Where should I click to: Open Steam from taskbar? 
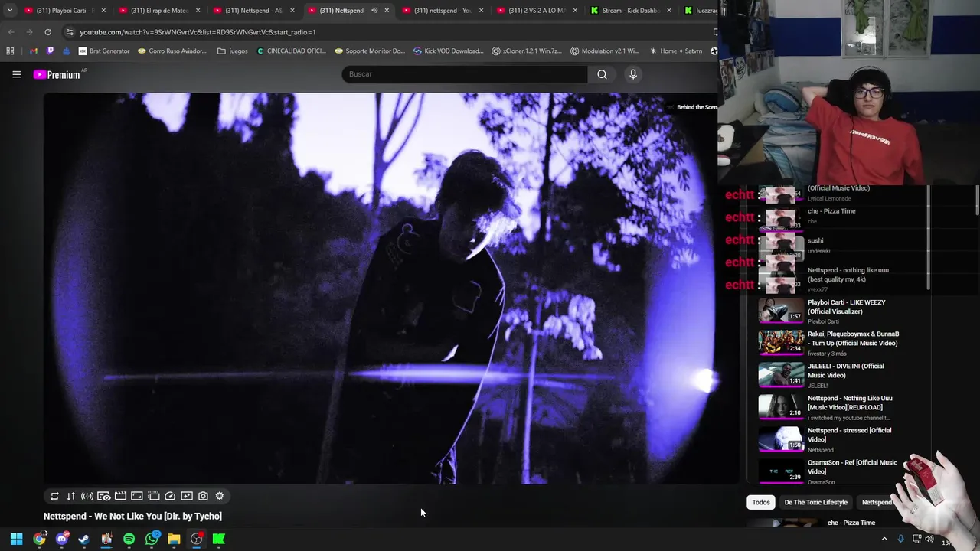pyautogui.click(x=84, y=539)
